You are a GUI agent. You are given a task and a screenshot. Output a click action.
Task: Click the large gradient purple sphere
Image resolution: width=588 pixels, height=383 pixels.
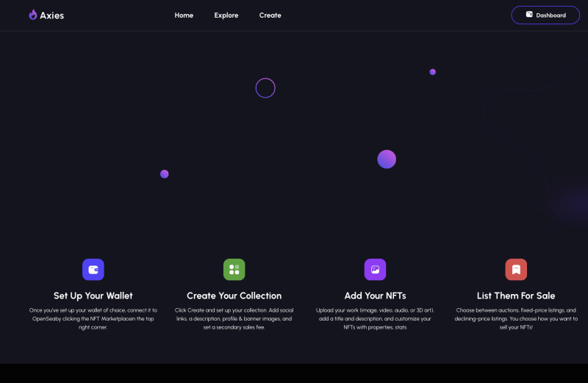point(387,160)
